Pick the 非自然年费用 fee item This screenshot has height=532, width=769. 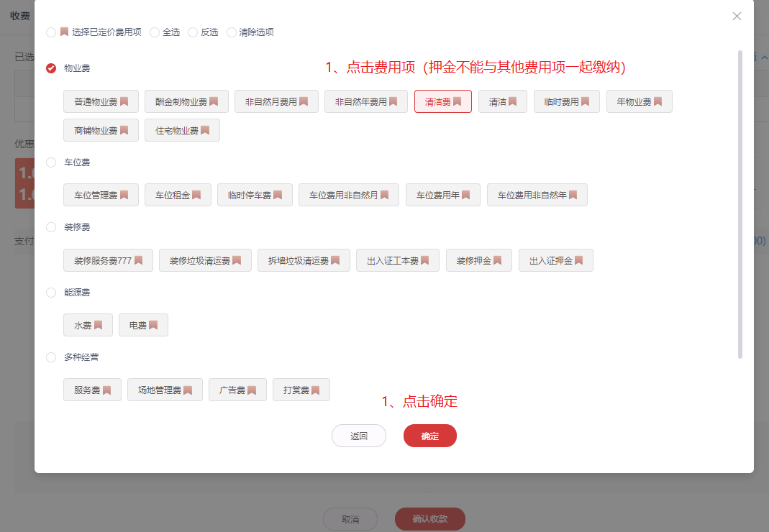point(366,101)
